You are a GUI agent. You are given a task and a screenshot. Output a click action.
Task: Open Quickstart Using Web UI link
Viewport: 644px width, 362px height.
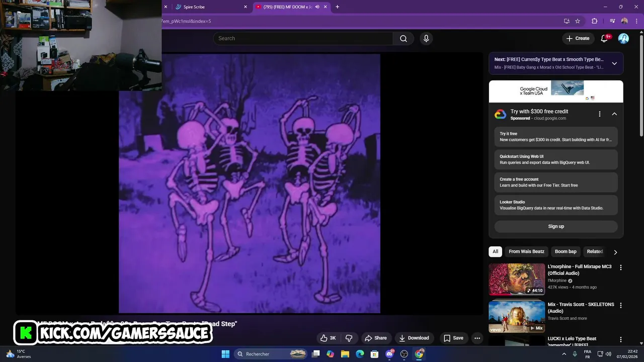pos(556,159)
